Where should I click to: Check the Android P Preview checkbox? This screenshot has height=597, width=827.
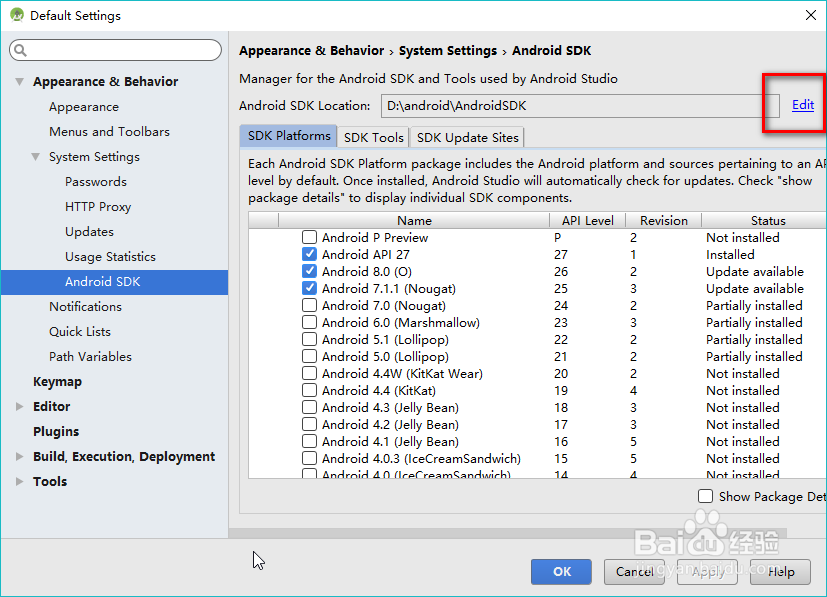[310, 237]
